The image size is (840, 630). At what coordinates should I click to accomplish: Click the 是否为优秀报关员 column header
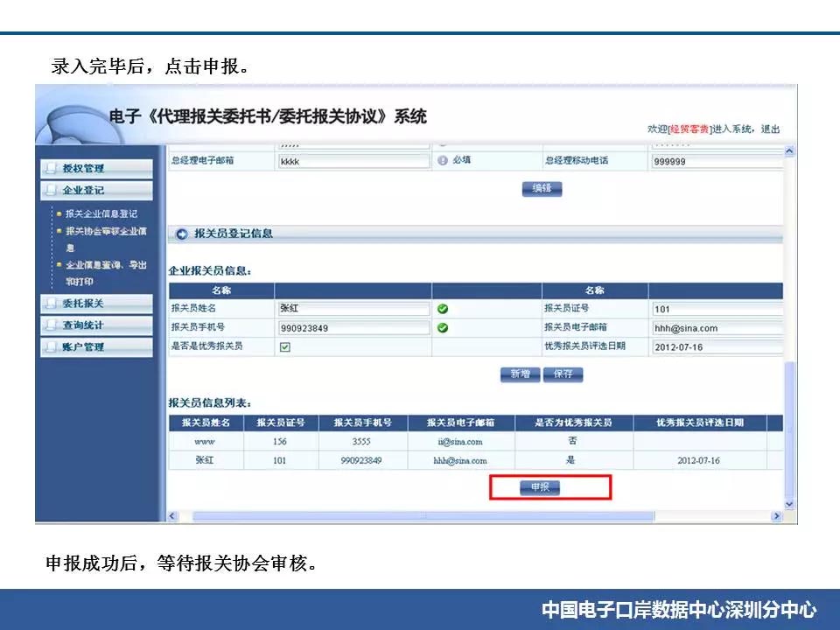pos(573,423)
